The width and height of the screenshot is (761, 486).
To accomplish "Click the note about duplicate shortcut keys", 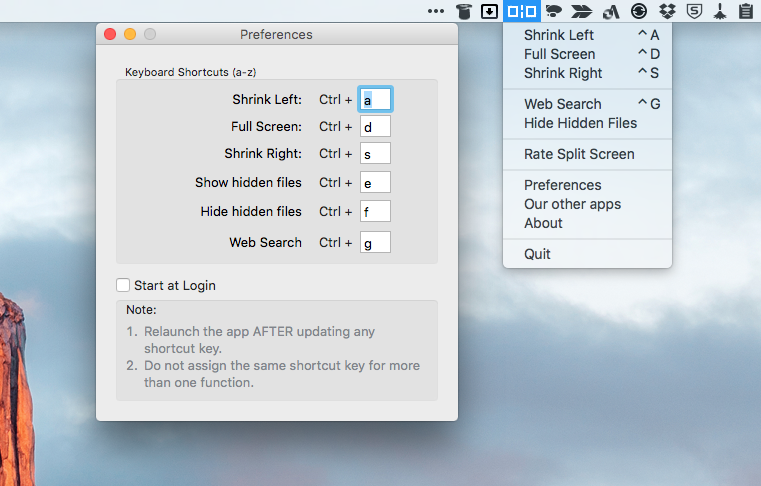I will coord(273,374).
